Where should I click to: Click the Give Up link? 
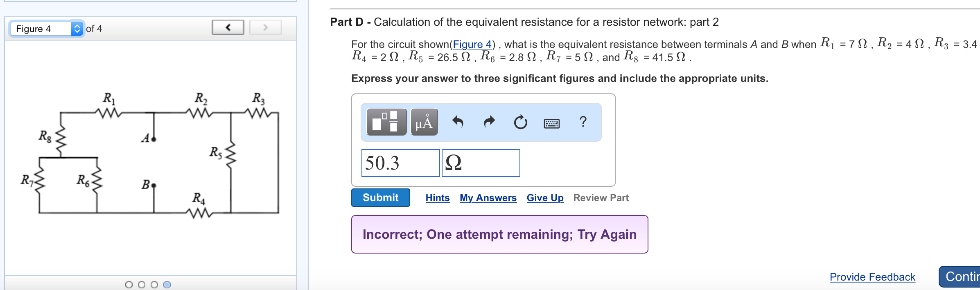[545, 198]
